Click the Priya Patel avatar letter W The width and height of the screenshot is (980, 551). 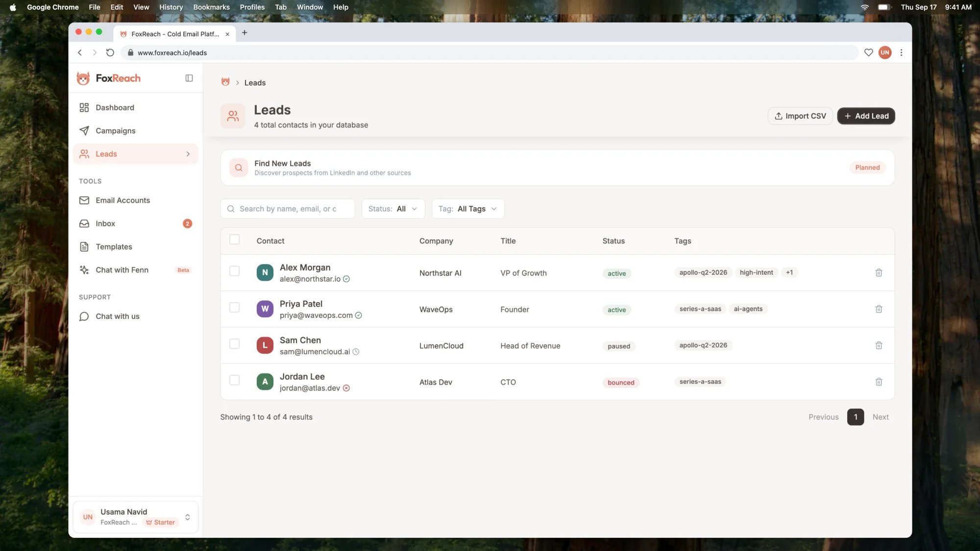click(x=265, y=309)
